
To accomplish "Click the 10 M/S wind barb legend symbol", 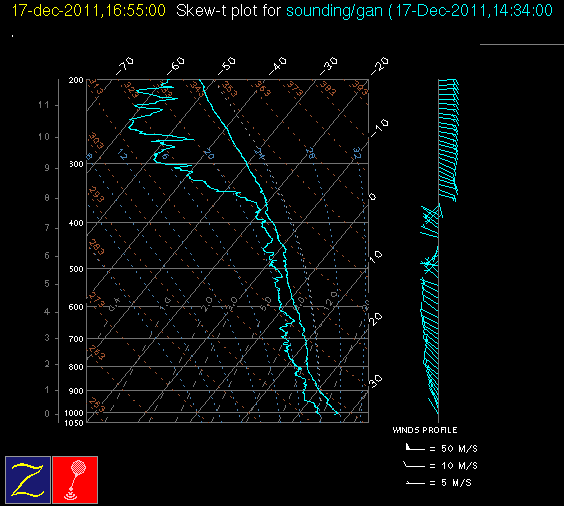I will 414,465.
